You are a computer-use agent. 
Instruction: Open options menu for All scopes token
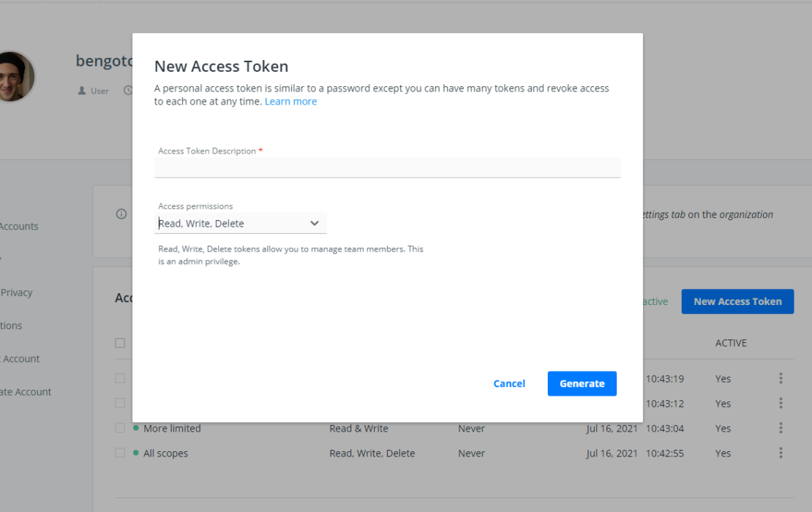point(781,453)
